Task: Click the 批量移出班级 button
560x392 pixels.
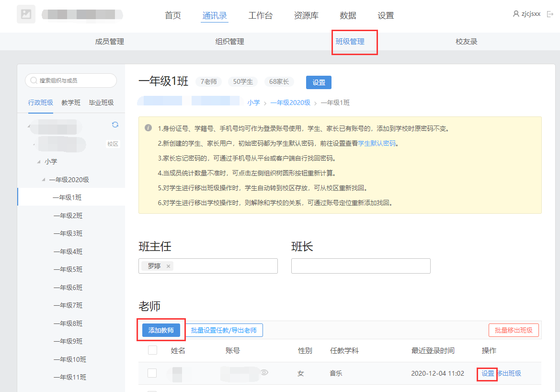Action: tap(514, 330)
